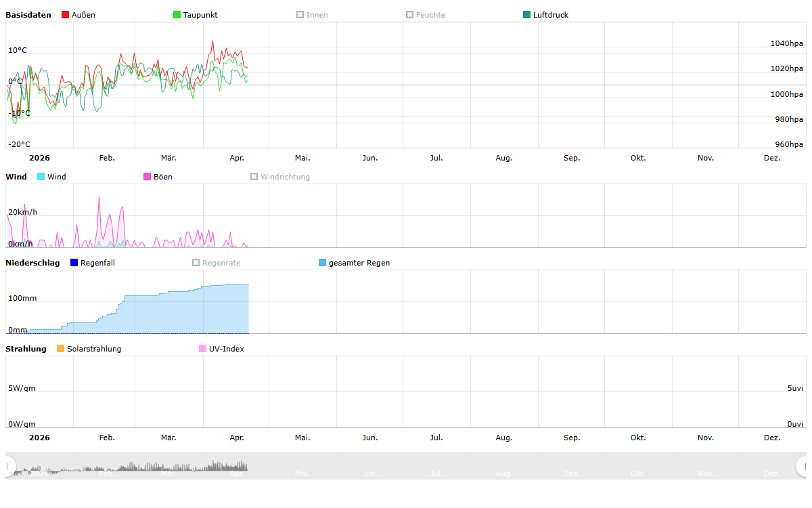Image resolution: width=812 pixels, height=508 pixels.
Task: Click the magenta Böen legend square
Action: (x=148, y=177)
